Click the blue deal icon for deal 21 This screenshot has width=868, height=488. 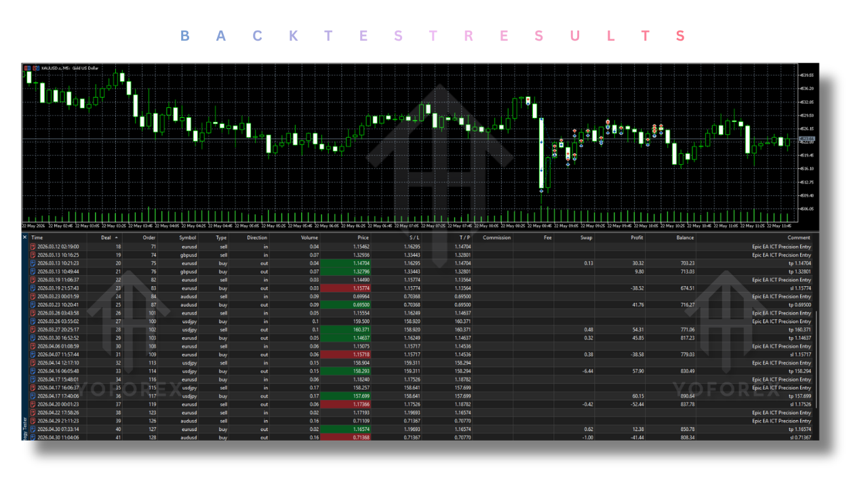coord(33,271)
